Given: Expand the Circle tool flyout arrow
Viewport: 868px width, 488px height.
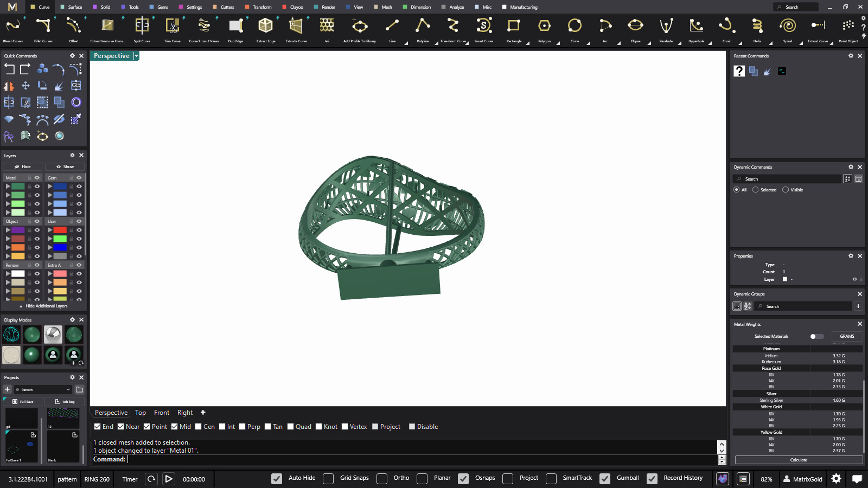Looking at the screenshot, I should (x=588, y=43).
